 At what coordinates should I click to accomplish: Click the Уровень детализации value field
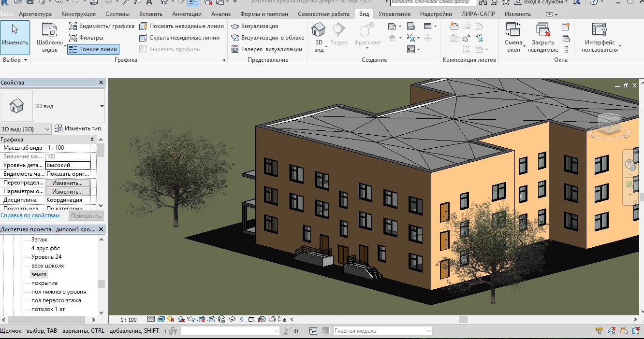click(x=68, y=165)
